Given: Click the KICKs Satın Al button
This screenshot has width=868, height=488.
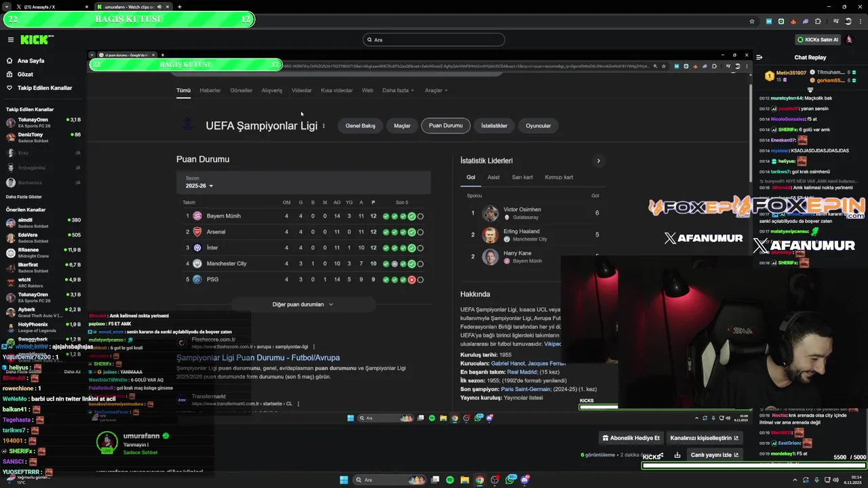Looking at the screenshot, I should tap(818, 40).
